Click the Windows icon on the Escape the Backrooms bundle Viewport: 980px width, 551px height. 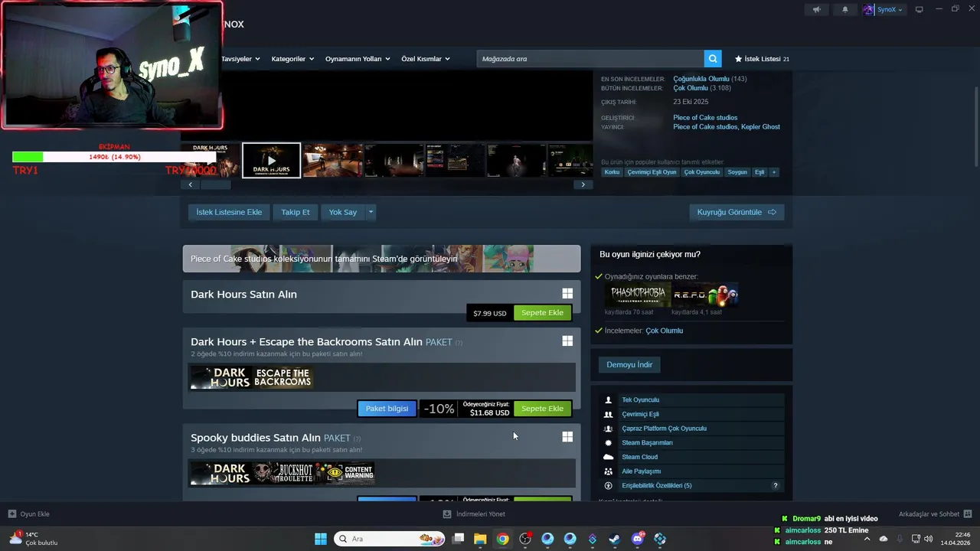(x=567, y=341)
